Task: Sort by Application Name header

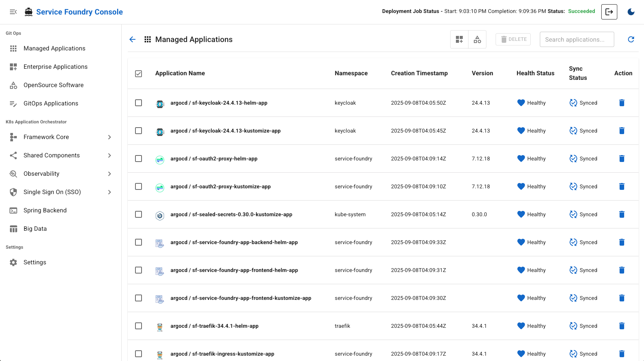Action: 180,73
